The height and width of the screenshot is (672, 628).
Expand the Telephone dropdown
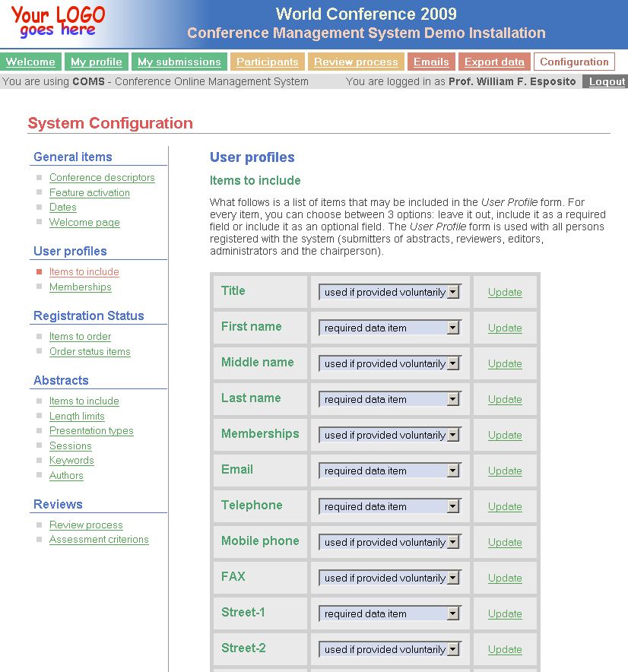coord(390,506)
